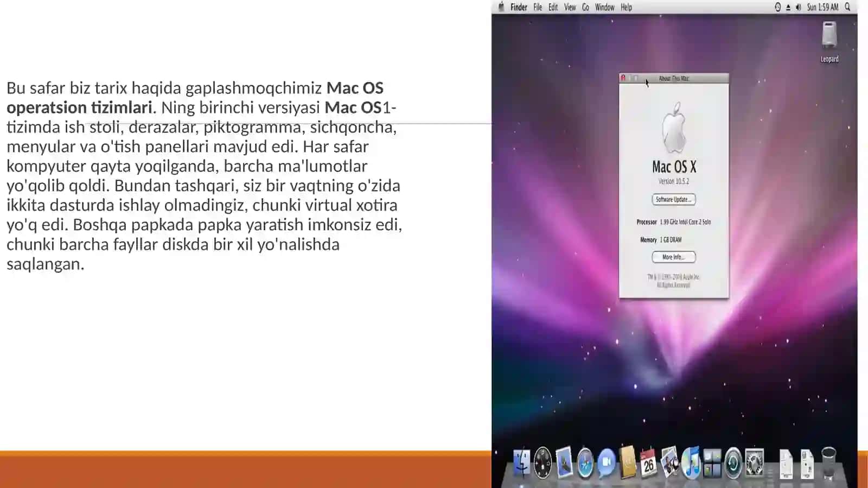Screen dimensions: 868x488
Task: Open the View menu
Action: pos(570,7)
